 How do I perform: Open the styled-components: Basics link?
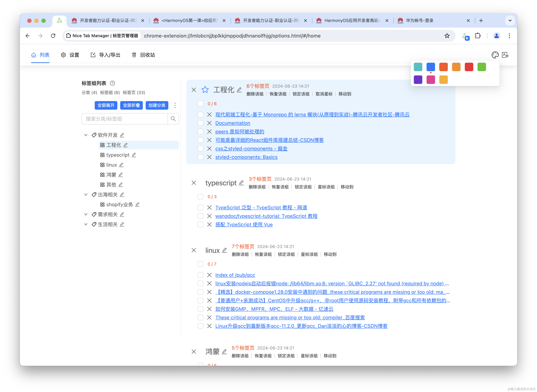click(x=246, y=157)
